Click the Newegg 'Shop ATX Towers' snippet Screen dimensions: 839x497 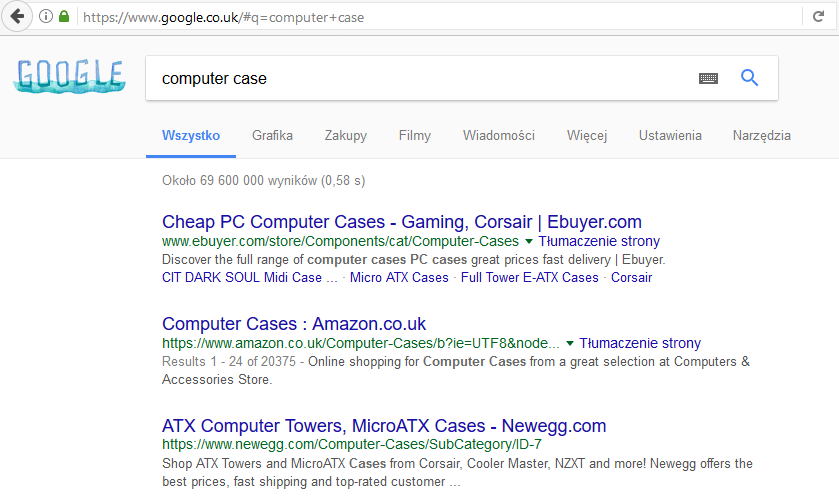pyautogui.click(x=457, y=472)
